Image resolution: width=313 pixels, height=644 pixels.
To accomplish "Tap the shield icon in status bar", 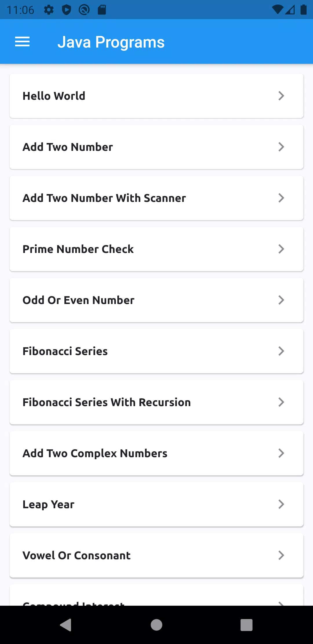I will pyautogui.click(x=66, y=10).
